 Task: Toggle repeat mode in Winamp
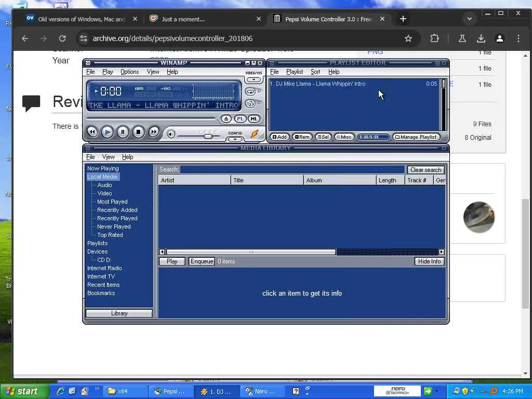tap(250, 91)
